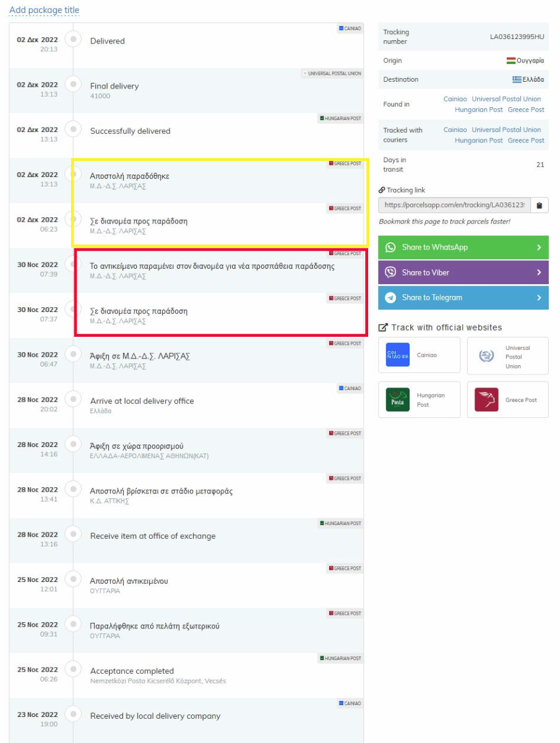
Task: Open Hungarian Post official website logo
Action: point(397,400)
